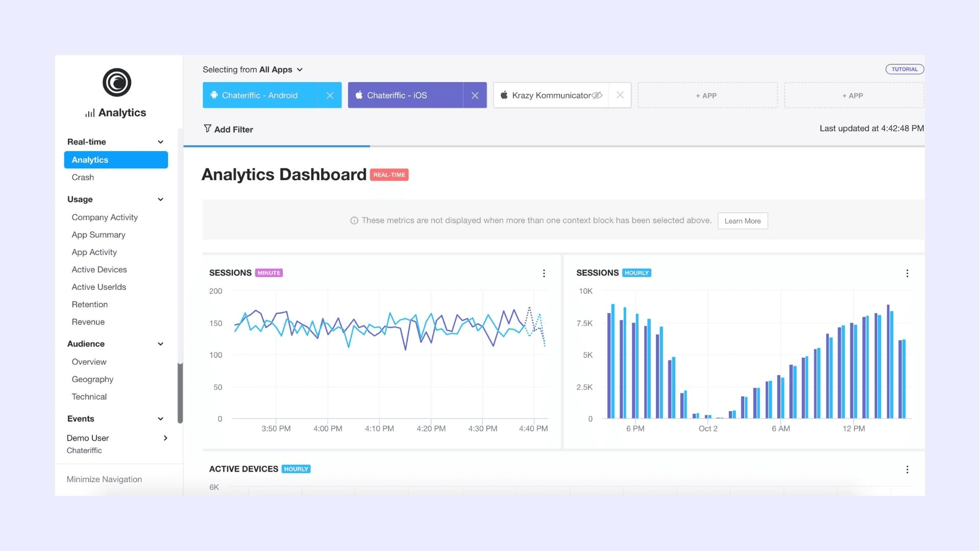Collapse the Usage section
This screenshot has height=551, width=980.
pyautogui.click(x=160, y=199)
